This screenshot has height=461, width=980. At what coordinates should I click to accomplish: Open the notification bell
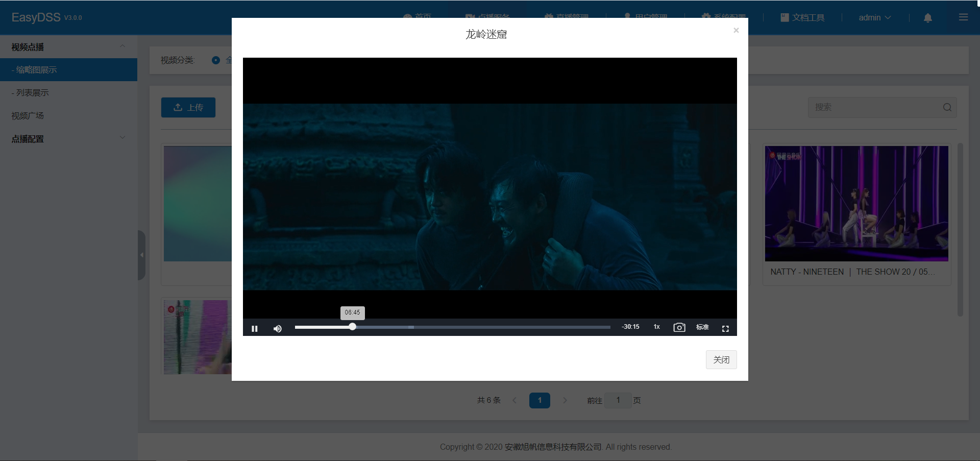tap(928, 18)
